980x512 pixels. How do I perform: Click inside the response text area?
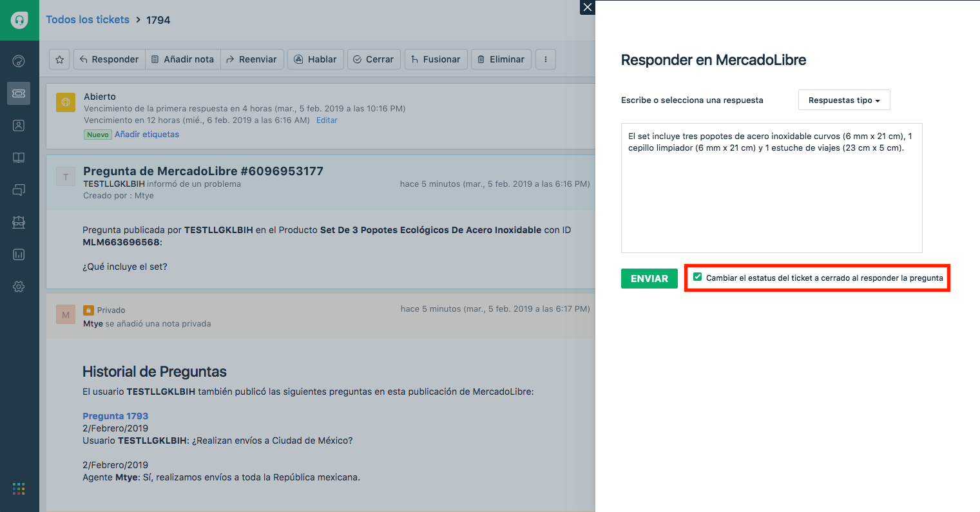point(771,188)
